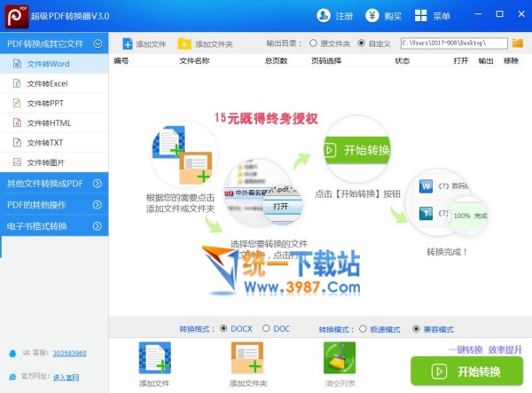
Task: Select 原文件夹 output radio button
Action: [x=313, y=43]
